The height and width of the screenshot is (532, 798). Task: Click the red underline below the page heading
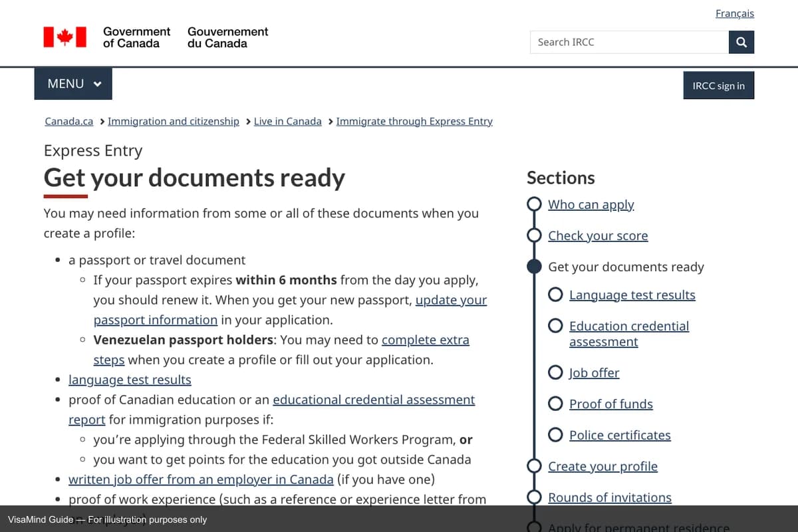[x=65, y=197]
